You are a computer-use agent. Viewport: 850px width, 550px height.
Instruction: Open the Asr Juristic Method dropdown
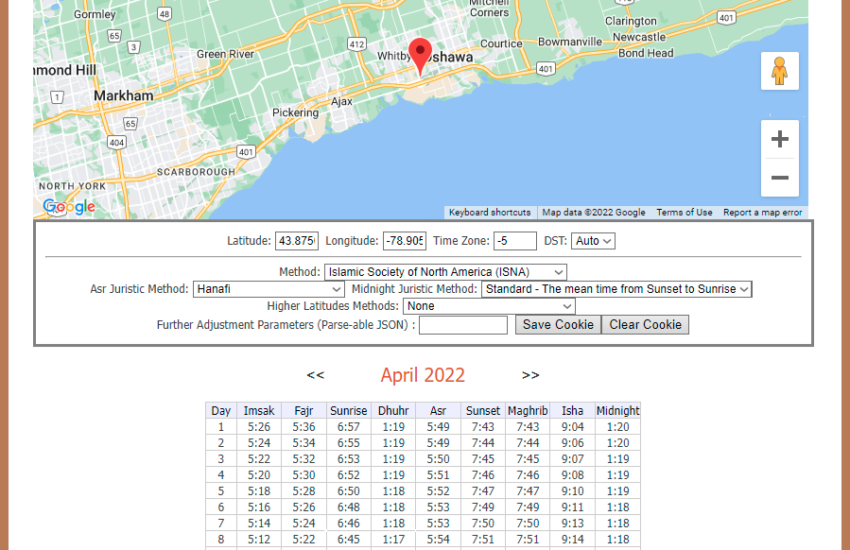point(268,289)
